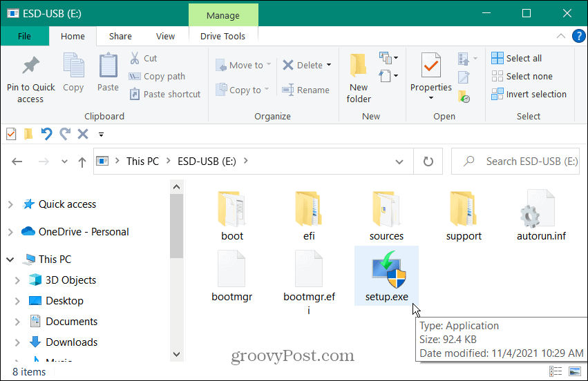Switch to the Home tab
This screenshot has width=588, height=381.
pyautogui.click(x=73, y=37)
